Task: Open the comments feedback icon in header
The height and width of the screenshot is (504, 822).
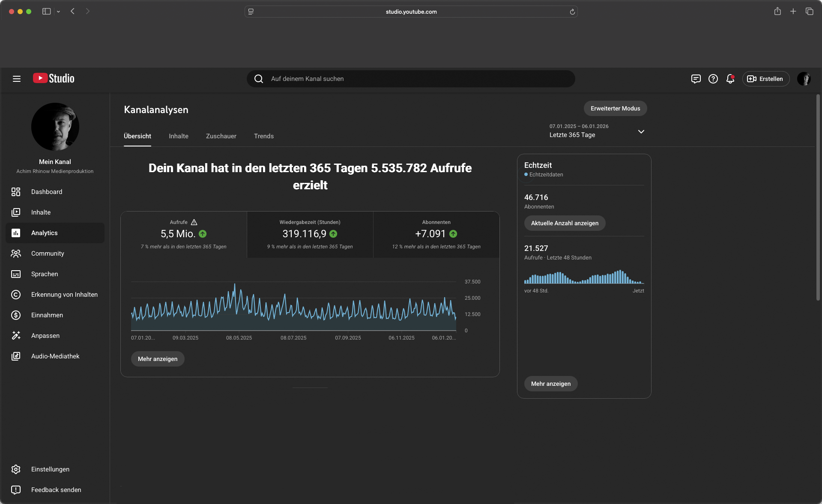Action: click(x=696, y=79)
